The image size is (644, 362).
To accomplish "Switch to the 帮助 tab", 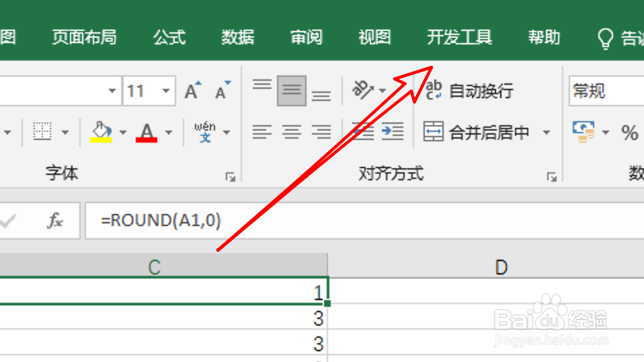I will coord(544,38).
